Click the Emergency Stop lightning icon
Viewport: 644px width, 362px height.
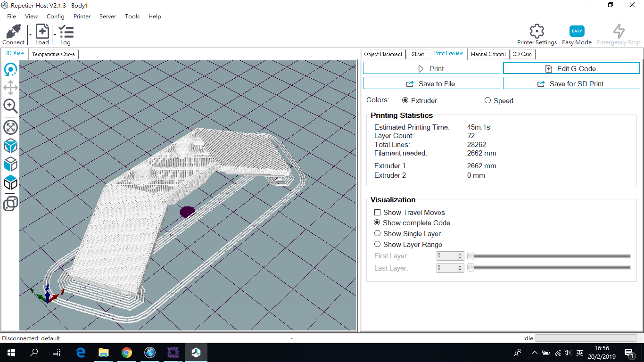619,31
